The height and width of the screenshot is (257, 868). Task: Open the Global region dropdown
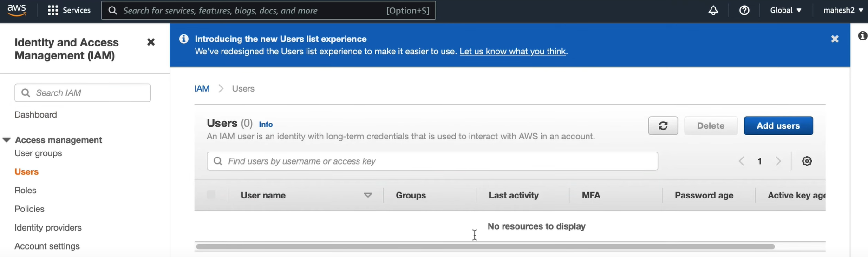coord(785,10)
